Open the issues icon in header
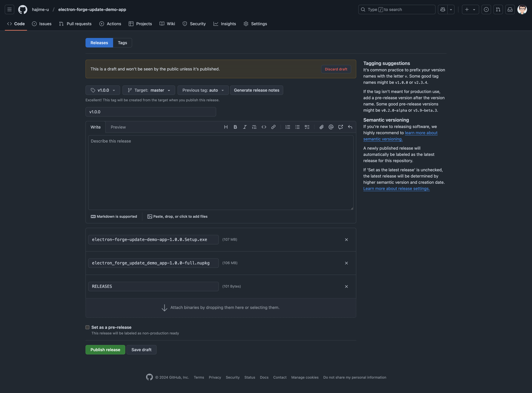Image resolution: width=532 pixels, height=393 pixels. point(486,9)
